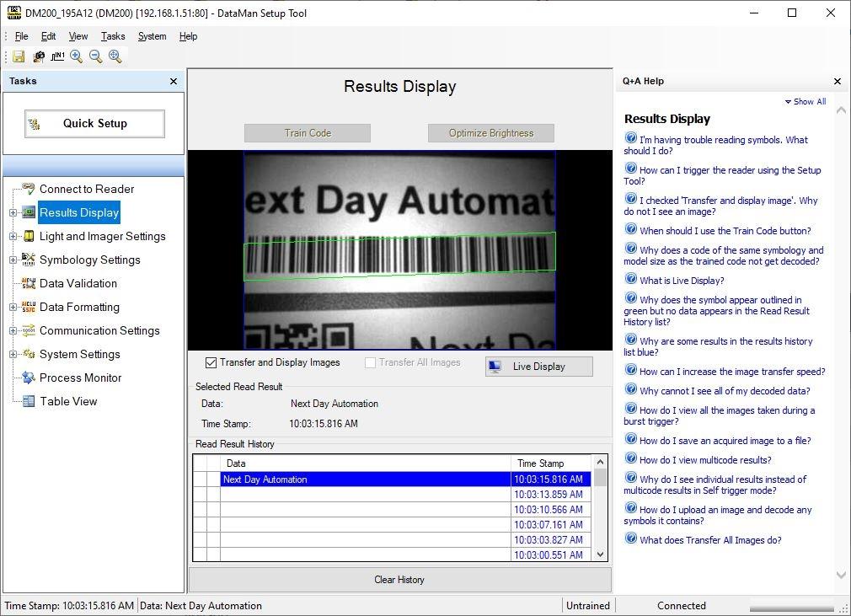Uncheck Transfer and Display Images checkbox
Image resolution: width=851 pixels, height=616 pixels.
click(211, 362)
